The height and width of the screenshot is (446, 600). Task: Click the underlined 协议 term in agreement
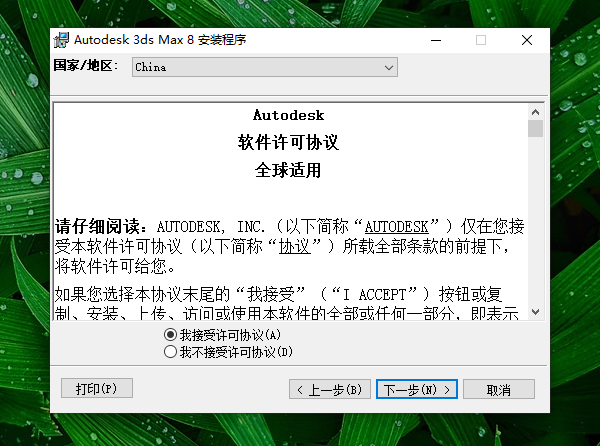tap(294, 246)
